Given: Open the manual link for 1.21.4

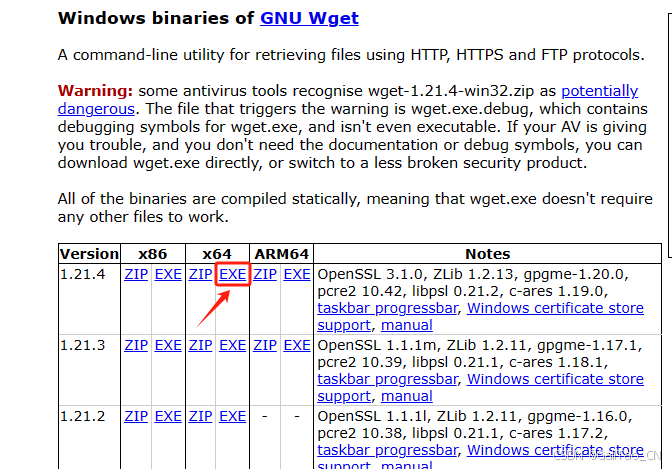Looking at the screenshot, I should pos(407,325).
